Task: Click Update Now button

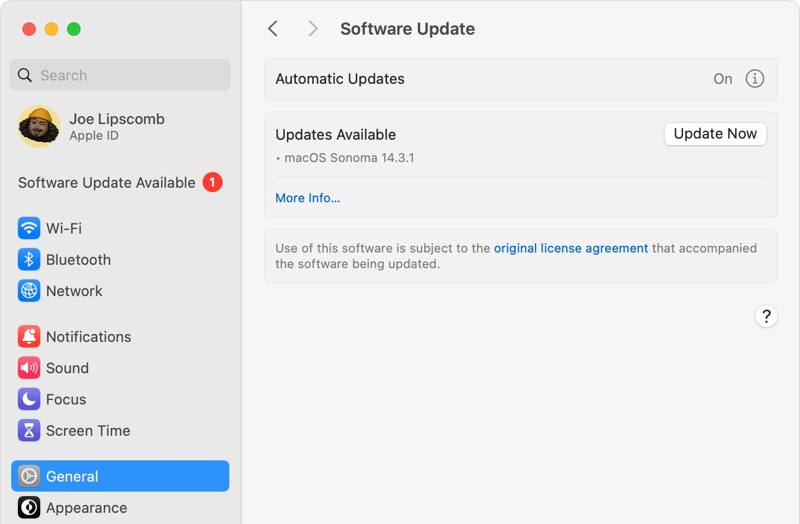Action: coord(715,134)
